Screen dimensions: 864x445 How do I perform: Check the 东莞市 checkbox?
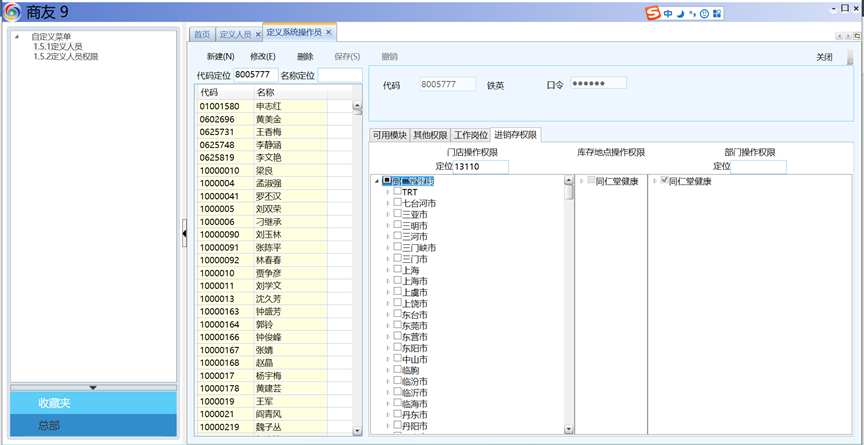click(397, 324)
